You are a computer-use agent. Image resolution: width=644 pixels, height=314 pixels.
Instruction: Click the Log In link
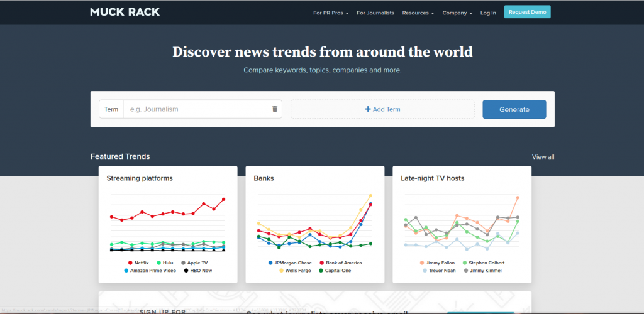point(488,13)
